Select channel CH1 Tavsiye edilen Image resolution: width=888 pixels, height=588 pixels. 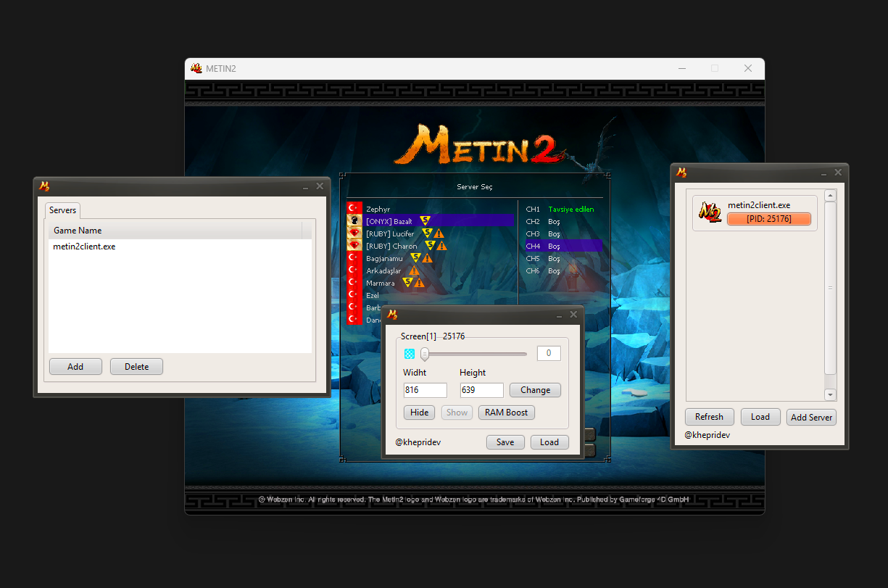[x=559, y=209]
